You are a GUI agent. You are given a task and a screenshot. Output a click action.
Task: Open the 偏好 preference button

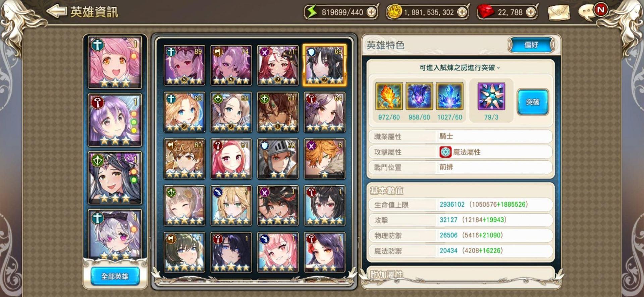pyautogui.click(x=531, y=45)
